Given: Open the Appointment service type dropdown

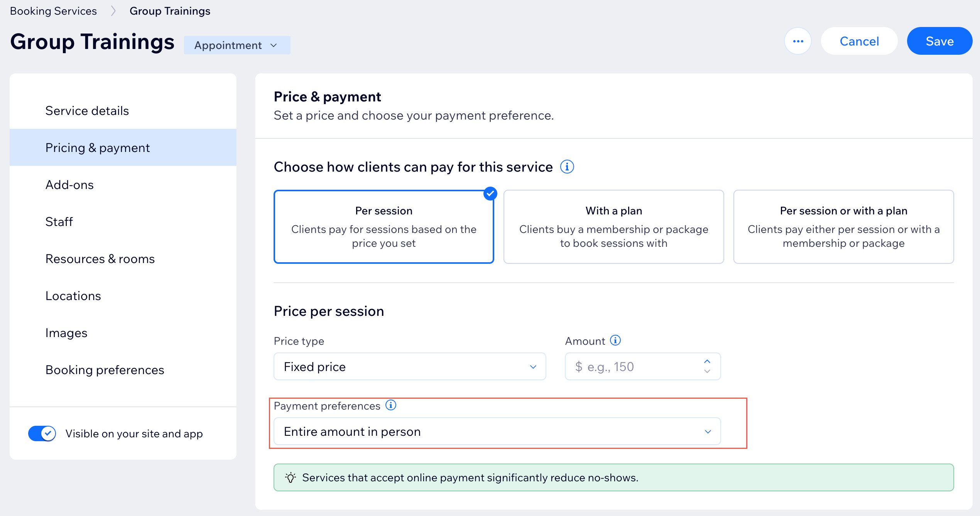Looking at the screenshot, I should [237, 45].
